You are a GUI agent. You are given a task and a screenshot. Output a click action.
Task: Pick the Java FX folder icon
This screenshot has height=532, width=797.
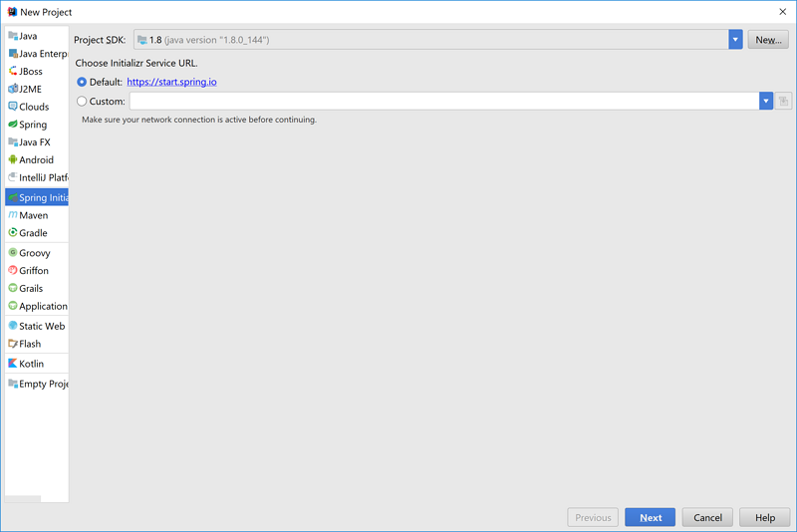pyautogui.click(x=13, y=141)
